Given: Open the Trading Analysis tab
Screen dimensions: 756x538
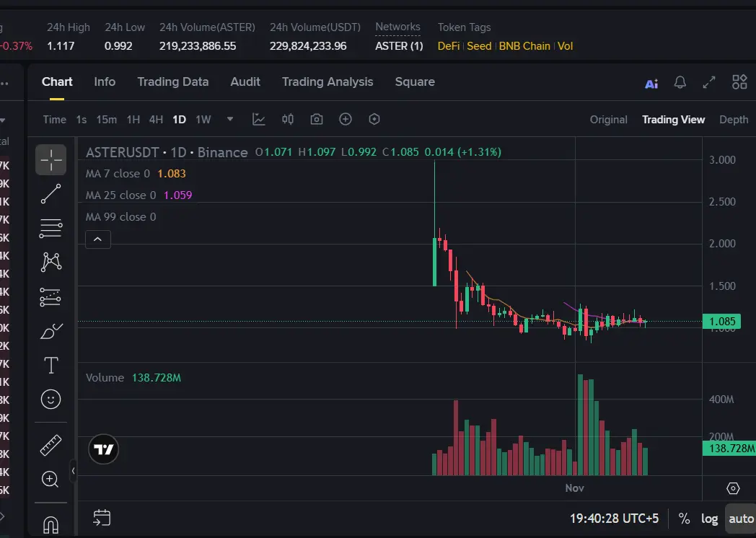Looking at the screenshot, I should [x=328, y=81].
